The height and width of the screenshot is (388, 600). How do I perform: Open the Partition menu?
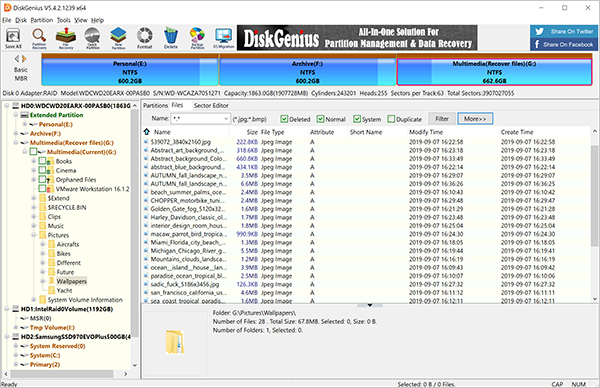pyautogui.click(x=42, y=20)
